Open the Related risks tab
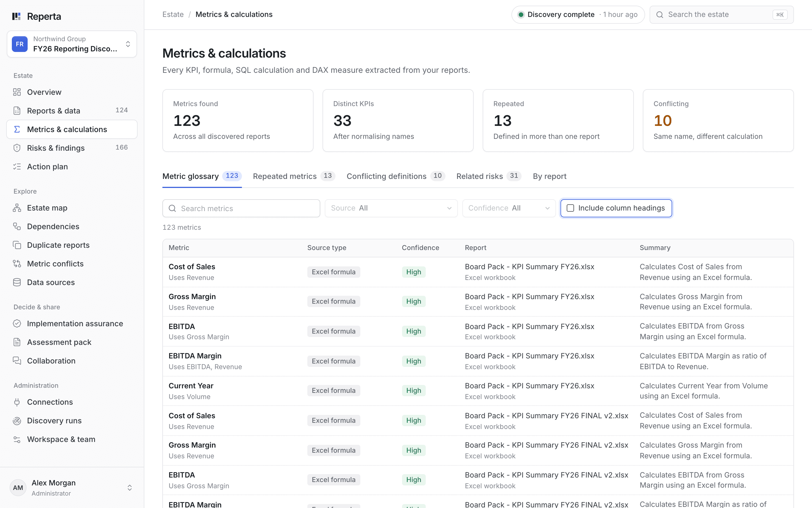Image resolution: width=812 pixels, height=508 pixels. click(489, 176)
